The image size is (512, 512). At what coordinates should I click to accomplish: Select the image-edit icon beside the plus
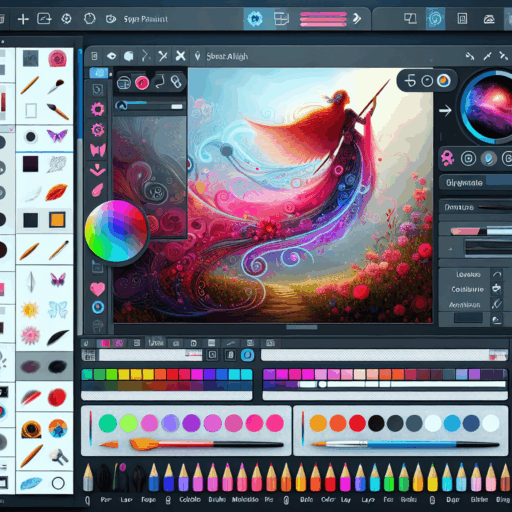pos(44,19)
